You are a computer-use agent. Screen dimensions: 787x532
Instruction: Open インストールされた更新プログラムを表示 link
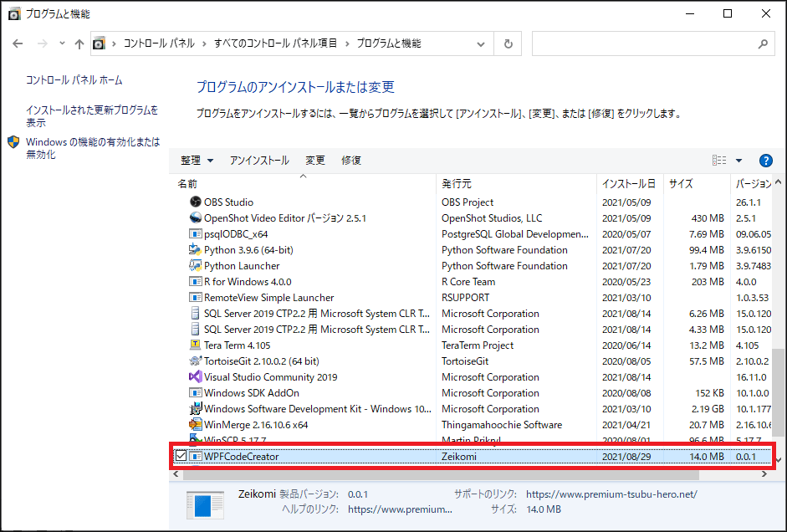click(x=92, y=116)
